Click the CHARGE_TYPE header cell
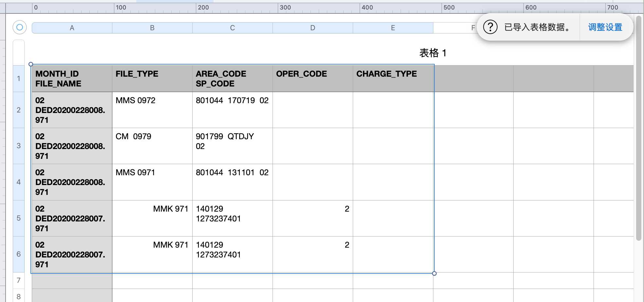The width and height of the screenshot is (644, 302). click(x=393, y=79)
